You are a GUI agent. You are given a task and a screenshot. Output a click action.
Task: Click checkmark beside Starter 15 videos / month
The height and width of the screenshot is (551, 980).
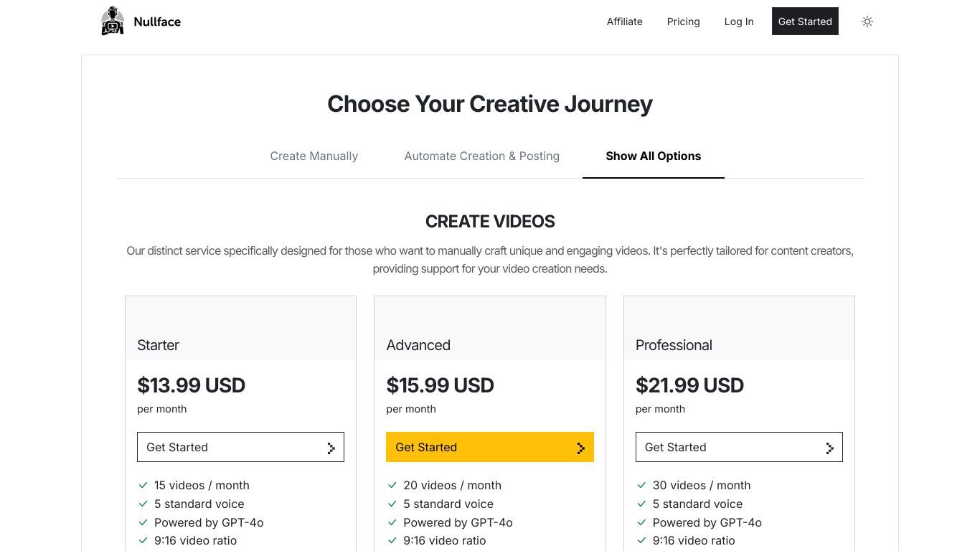[x=143, y=486]
